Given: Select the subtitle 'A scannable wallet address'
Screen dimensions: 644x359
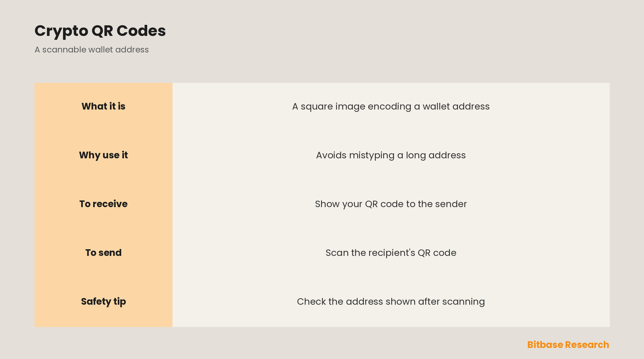Looking at the screenshot, I should (92, 49).
